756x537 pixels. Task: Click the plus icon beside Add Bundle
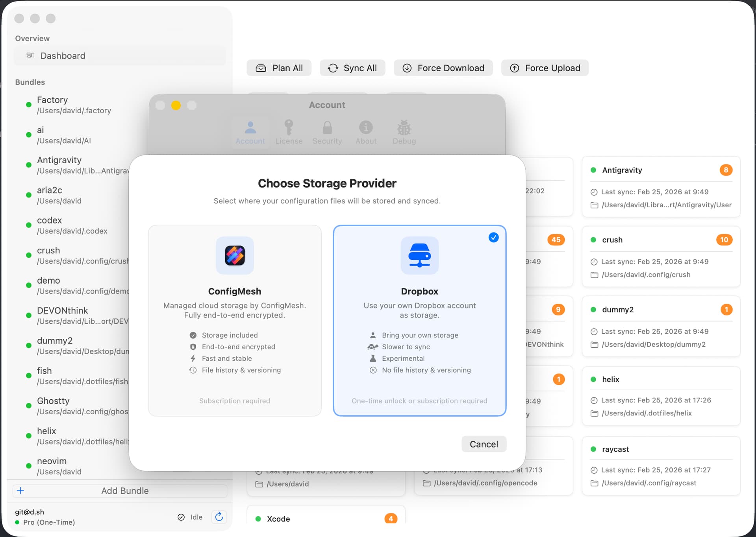pos(20,491)
